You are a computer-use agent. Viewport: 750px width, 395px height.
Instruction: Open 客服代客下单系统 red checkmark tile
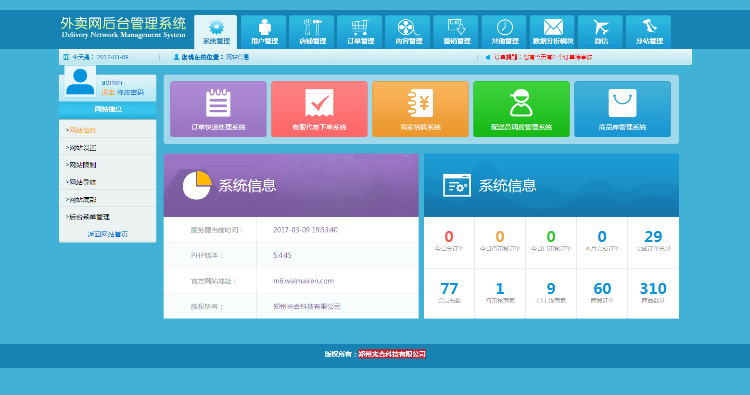[319, 109]
